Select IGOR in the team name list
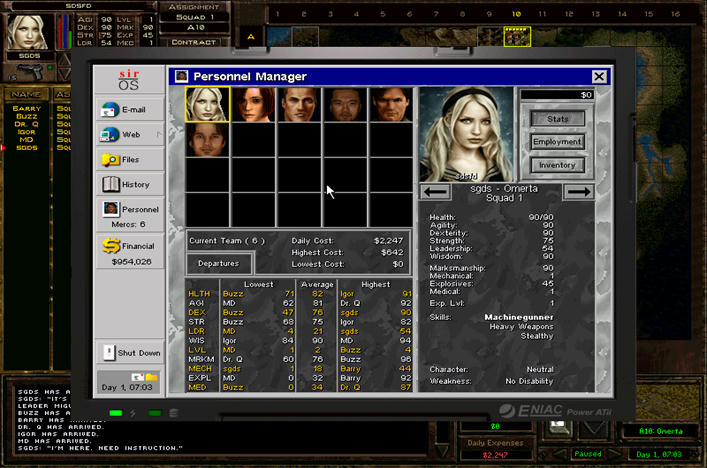The height and width of the screenshot is (468, 707). (x=26, y=132)
